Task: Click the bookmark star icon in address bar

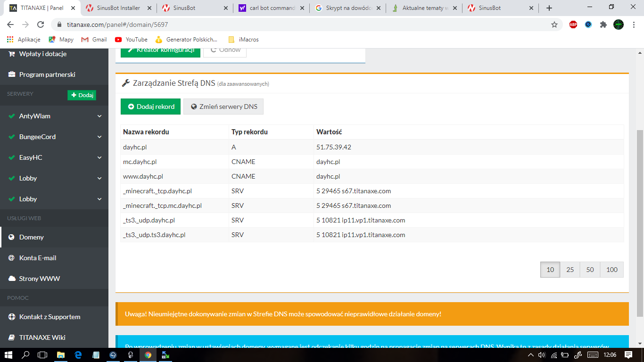Action: tap(554, 25)
